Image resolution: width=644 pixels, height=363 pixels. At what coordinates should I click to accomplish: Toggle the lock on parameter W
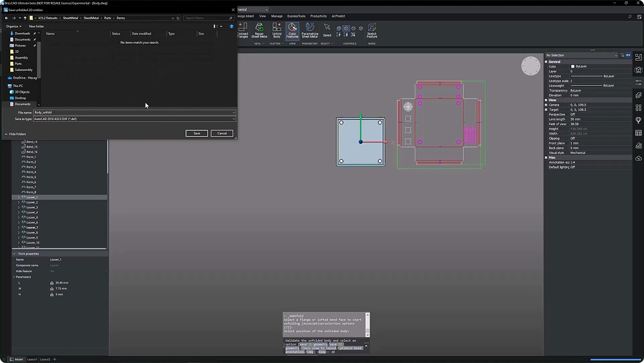(52, 288)
